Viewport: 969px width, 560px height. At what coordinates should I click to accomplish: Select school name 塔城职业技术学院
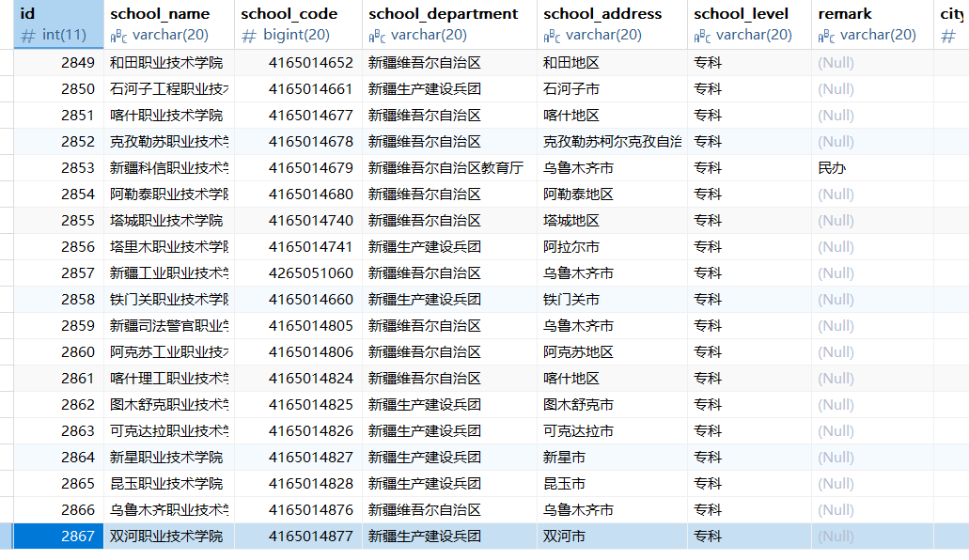pos(169,220)
